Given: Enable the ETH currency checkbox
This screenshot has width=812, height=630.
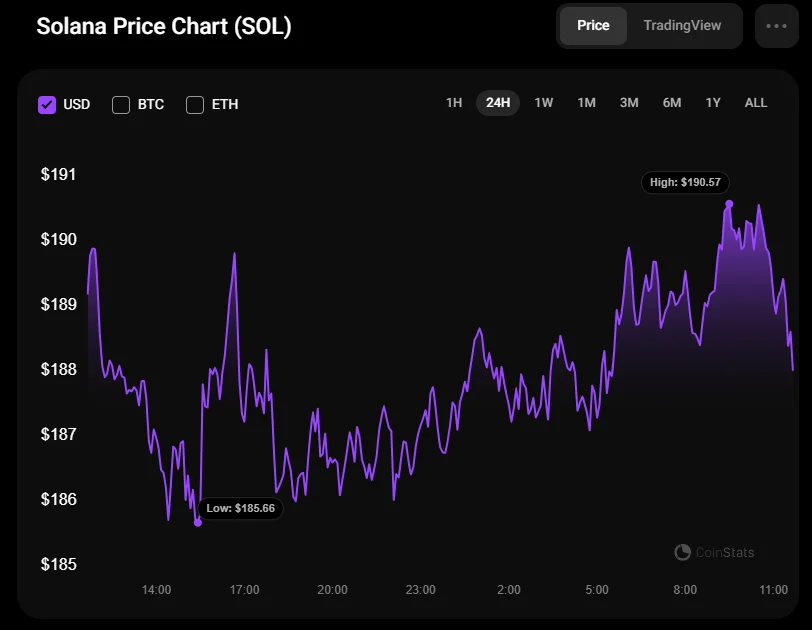Looking at the screenshot, I should click(195, 104).
